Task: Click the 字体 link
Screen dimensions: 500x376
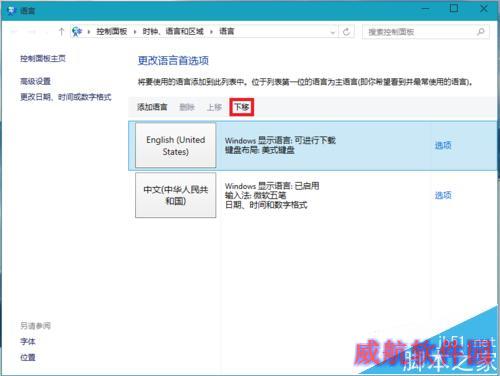Action: pyautogui.click(x=28, y=341)
